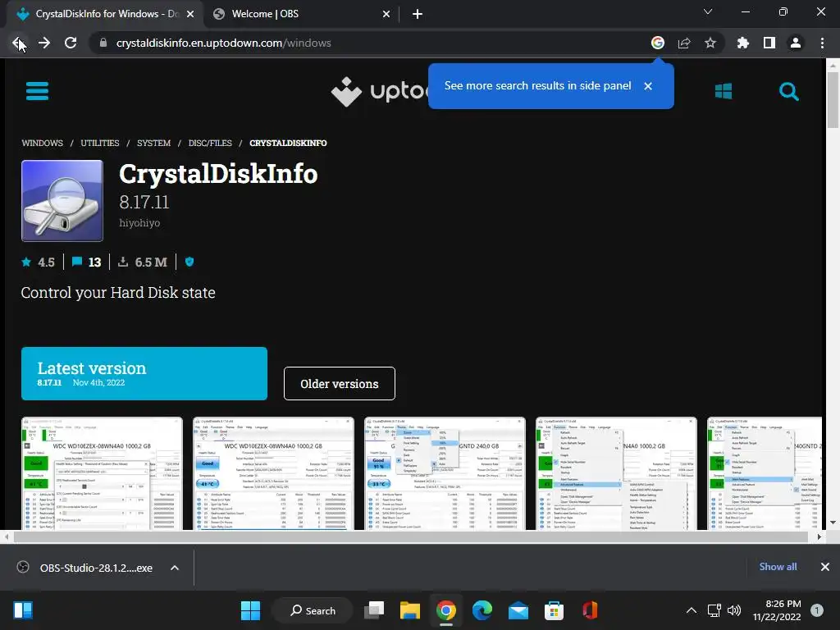
Task: Open the Chrome profile icon
Action: tap(796, 43)
